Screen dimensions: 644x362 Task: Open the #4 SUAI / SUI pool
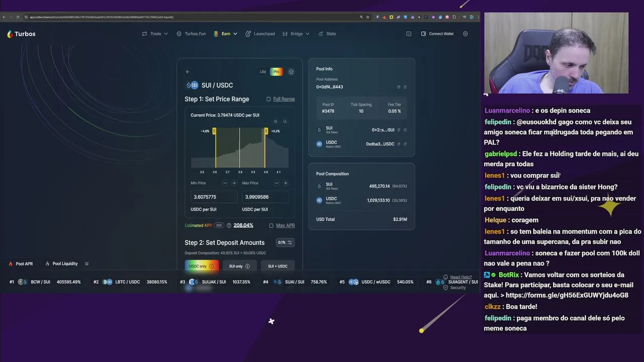tap(295, 282)
